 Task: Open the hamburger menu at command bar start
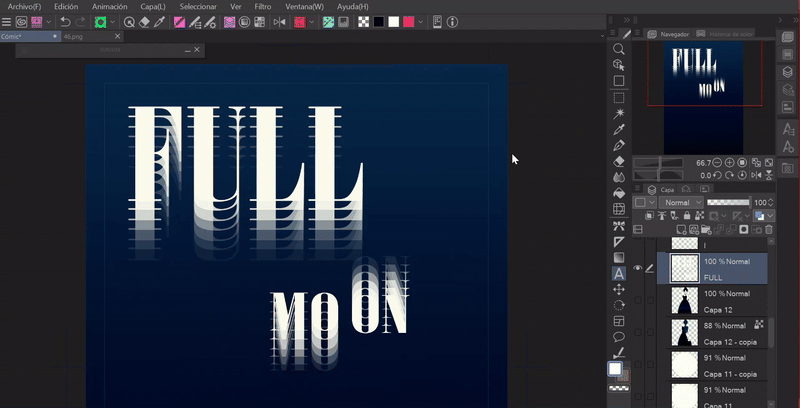(x=6, y=22)
